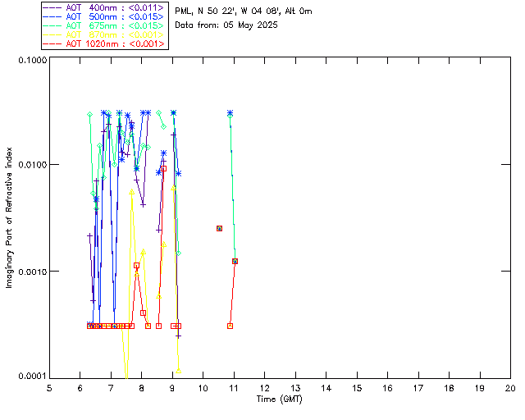Click the circled square marker just after 11 GMT
The width and height of the screenshot is (525, 420).
click(235, 261)
